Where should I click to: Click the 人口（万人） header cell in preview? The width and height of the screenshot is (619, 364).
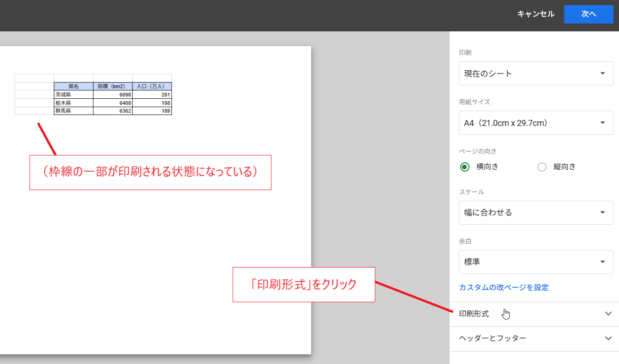152,86
